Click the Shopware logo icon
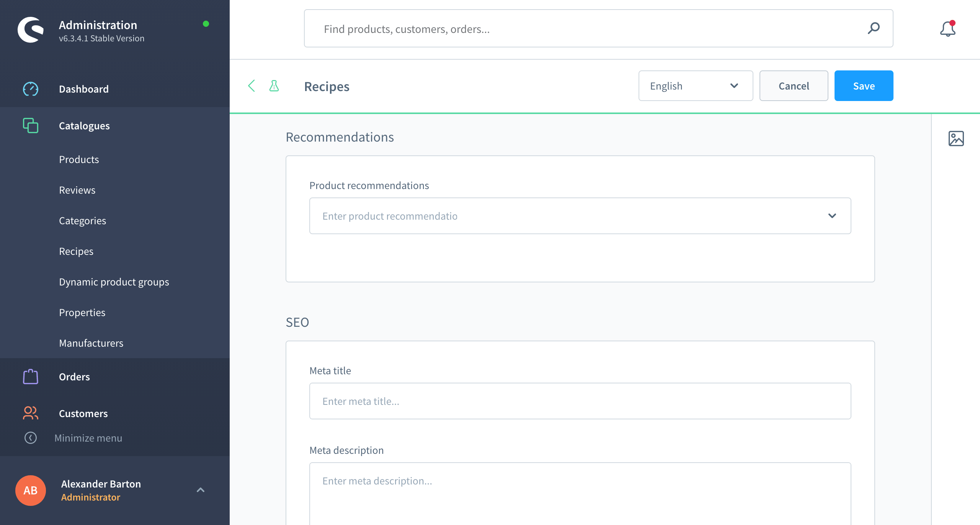This screenshot has height=525, width=980. 31,30
